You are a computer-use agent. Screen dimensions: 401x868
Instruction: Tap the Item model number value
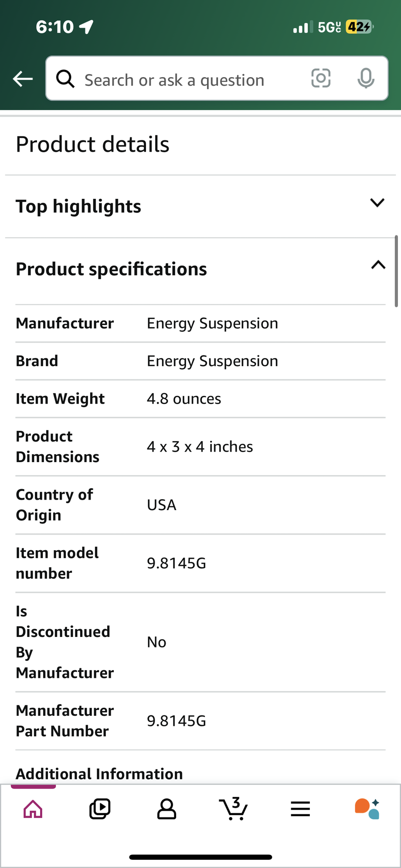(177, 563)
